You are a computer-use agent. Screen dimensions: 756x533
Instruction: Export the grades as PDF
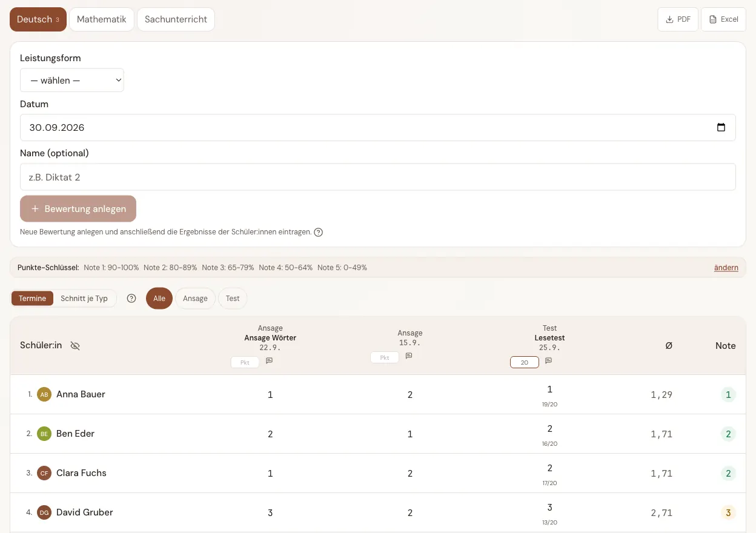click(x=678, y=19)
